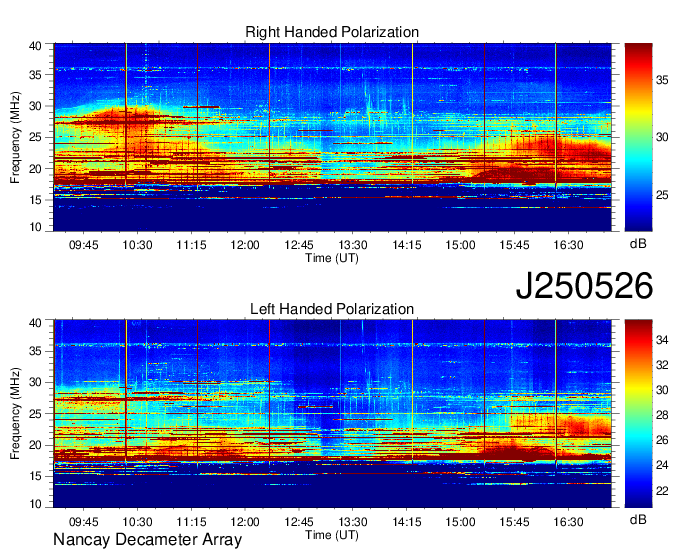680x552 pixels.
Task: Click the 40 MHz tick on the left-handed plot
Action: 35,322
